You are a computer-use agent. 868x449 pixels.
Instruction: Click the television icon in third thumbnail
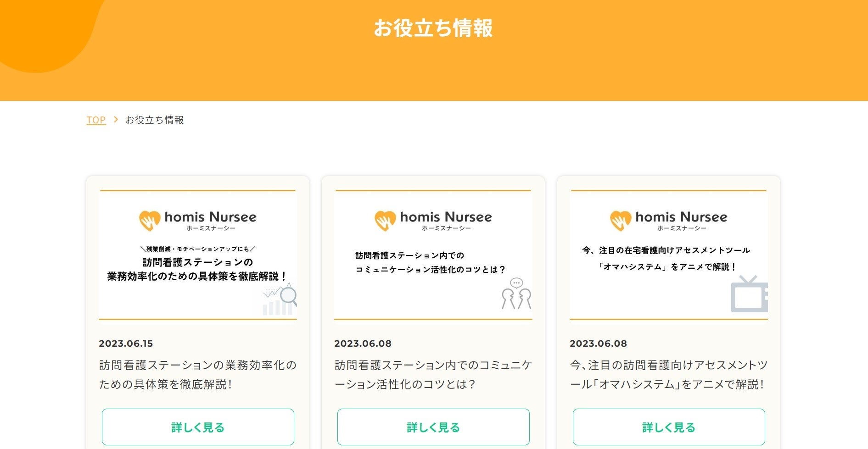[x=749, y=295]
